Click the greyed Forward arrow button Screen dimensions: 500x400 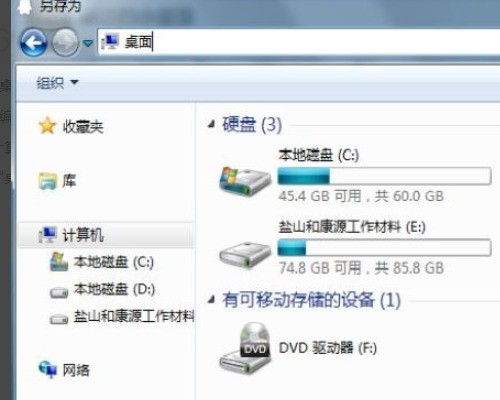click(x=65, y=43)
